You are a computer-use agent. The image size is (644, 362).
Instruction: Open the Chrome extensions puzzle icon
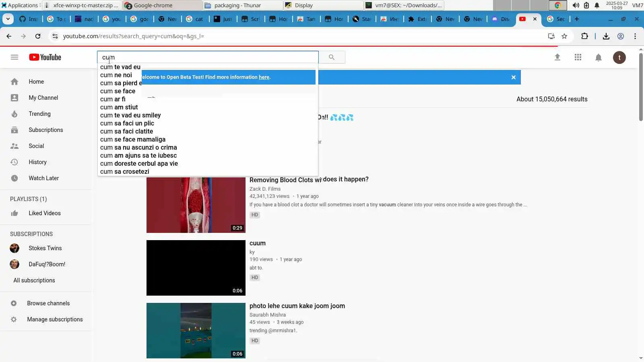coord(585,36)
